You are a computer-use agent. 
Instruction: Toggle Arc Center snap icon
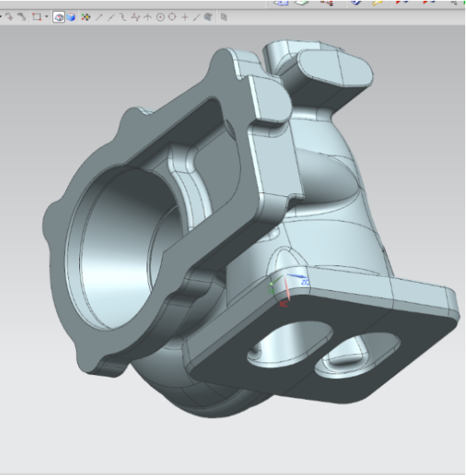[160, 18]
